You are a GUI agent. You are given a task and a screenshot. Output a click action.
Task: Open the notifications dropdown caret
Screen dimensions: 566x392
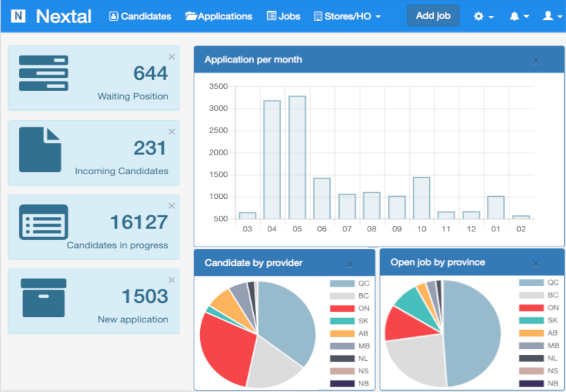pyautogui.click(x=527, y=17)
